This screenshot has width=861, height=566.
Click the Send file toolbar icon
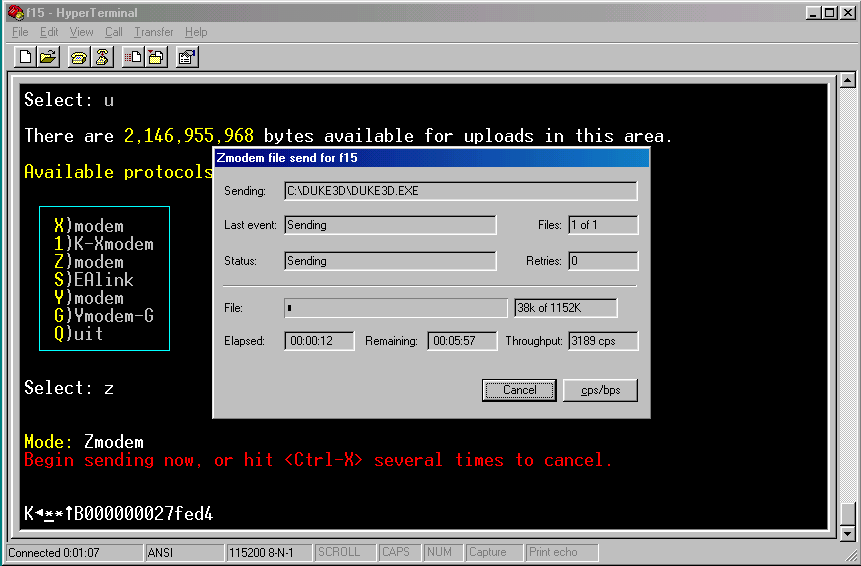click(133, 57)
